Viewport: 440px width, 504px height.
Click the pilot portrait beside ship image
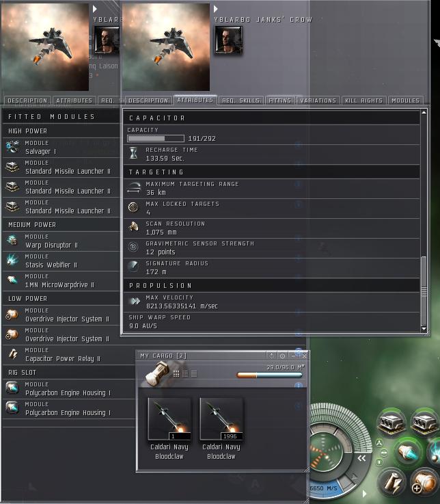click(x=228, y=40)
